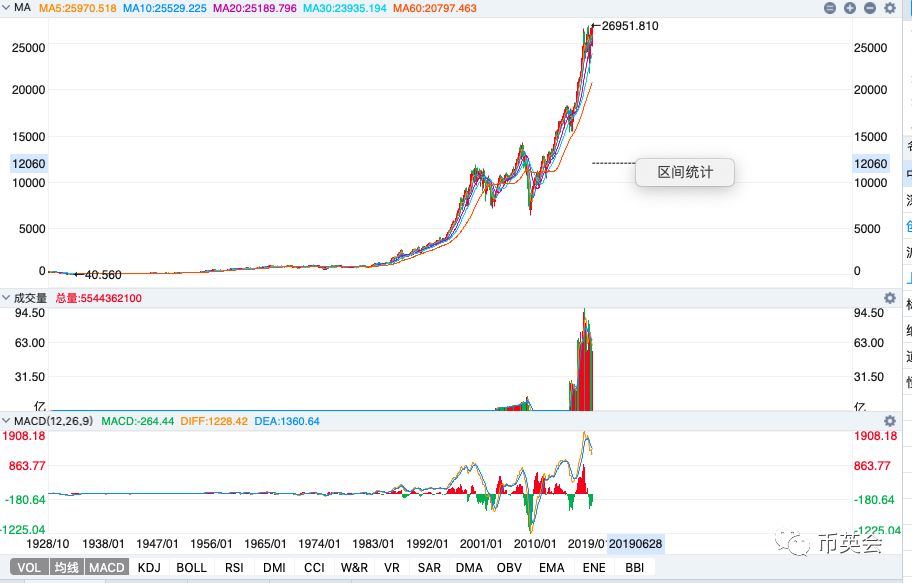Screen dimensions: 912x583
Task: Open the DMA indicator tab
Action: pos(469,567)
